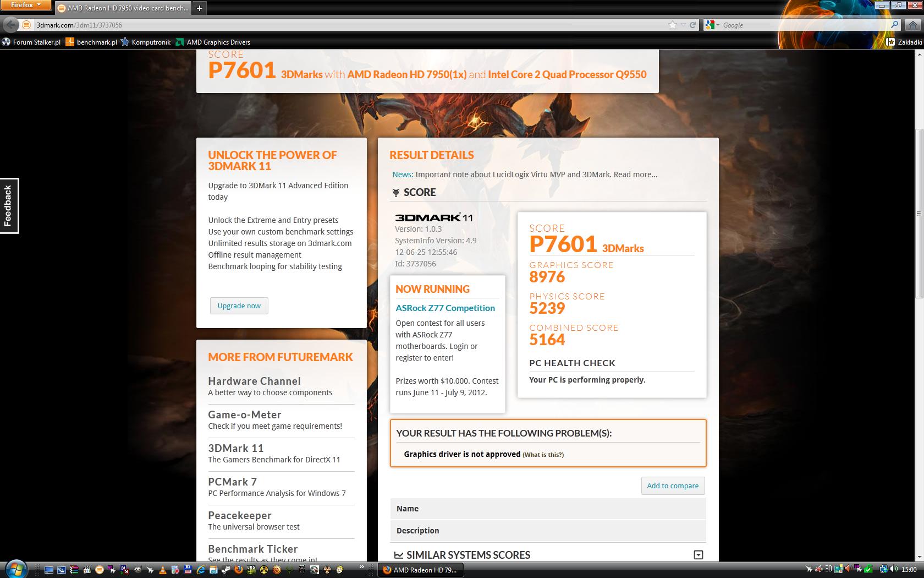
Task: Select the AMD Radeon HD 7950 tab
Action: pyautogui.click(x=123, y=8)
